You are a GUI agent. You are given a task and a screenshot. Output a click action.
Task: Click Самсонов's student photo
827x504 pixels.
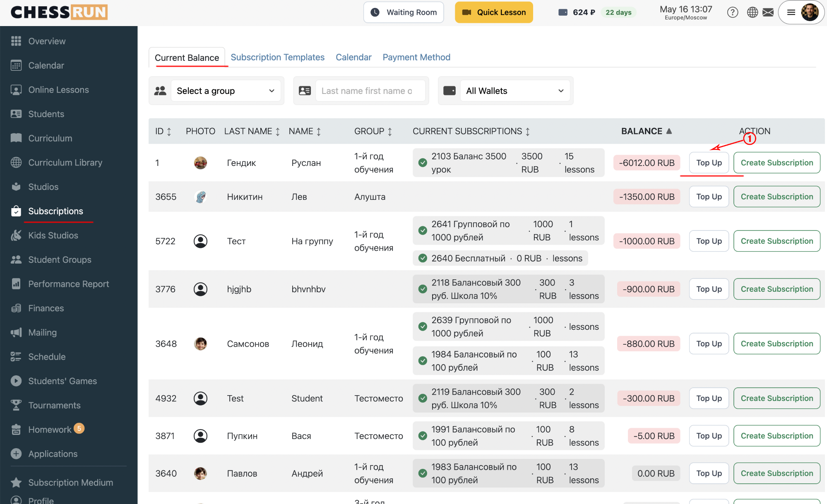coord(200,344)
